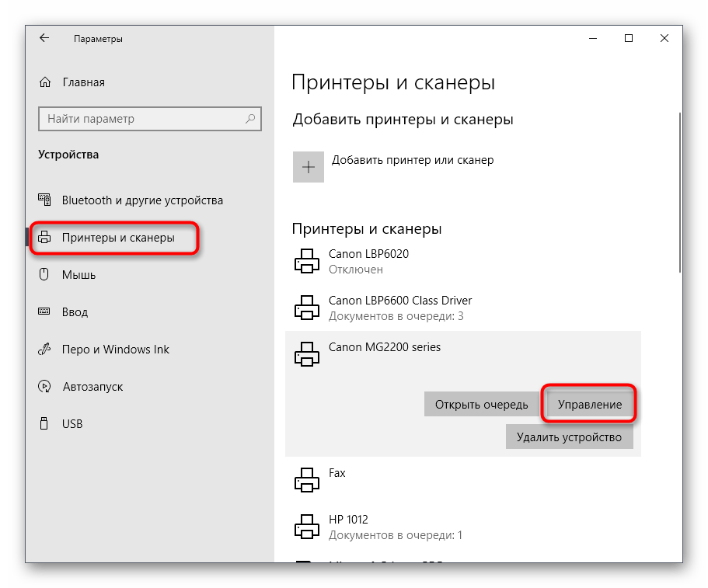Open the Главная home icon
The height and width of the screenshot is (588, 708).
[45, 82]
